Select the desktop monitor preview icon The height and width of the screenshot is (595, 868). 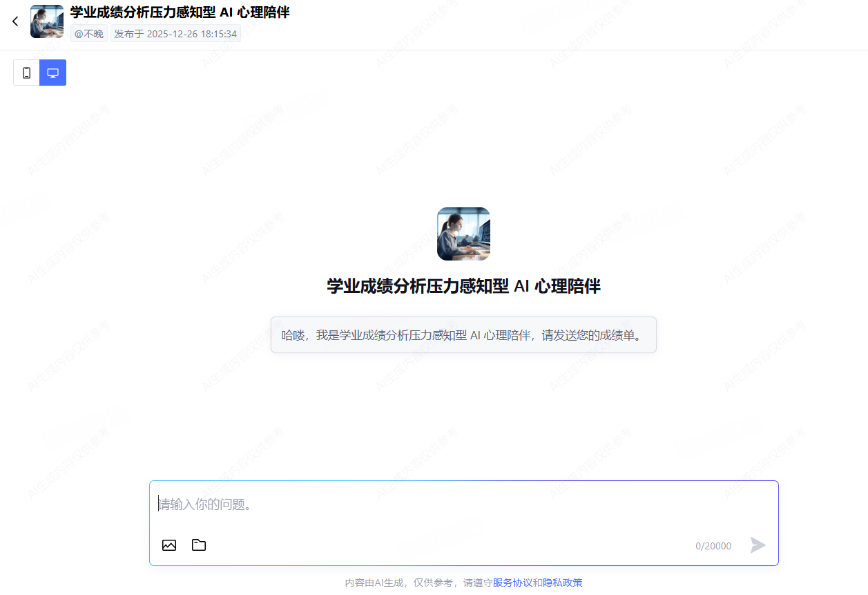tap(52, 72)
